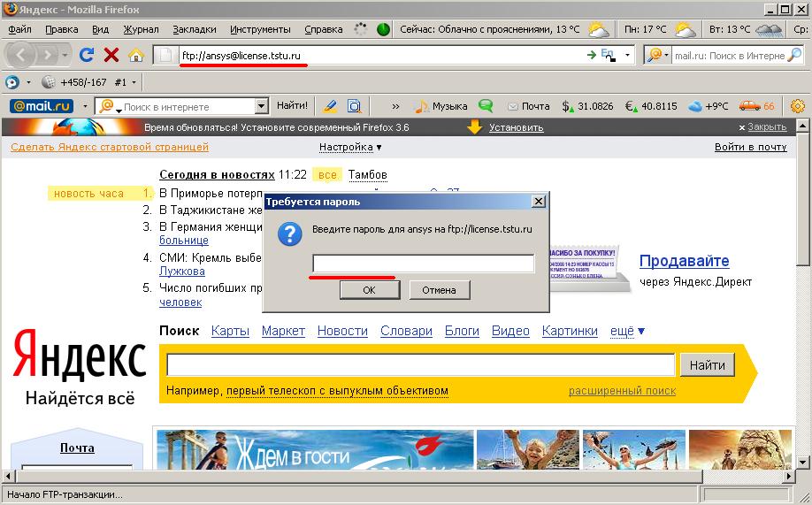Click the dollar exchange rate 31.0826
812x505 pixels.
click(x=587, y=106)
